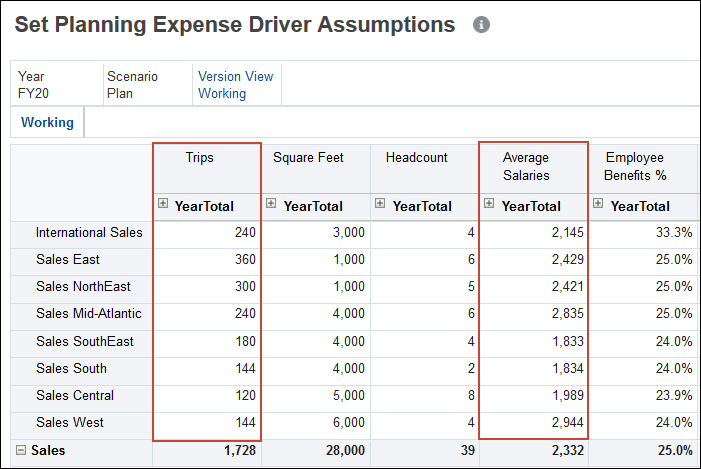Select the International Sales row header
Viewport: 701px width, 469px height.
point(89,233)
